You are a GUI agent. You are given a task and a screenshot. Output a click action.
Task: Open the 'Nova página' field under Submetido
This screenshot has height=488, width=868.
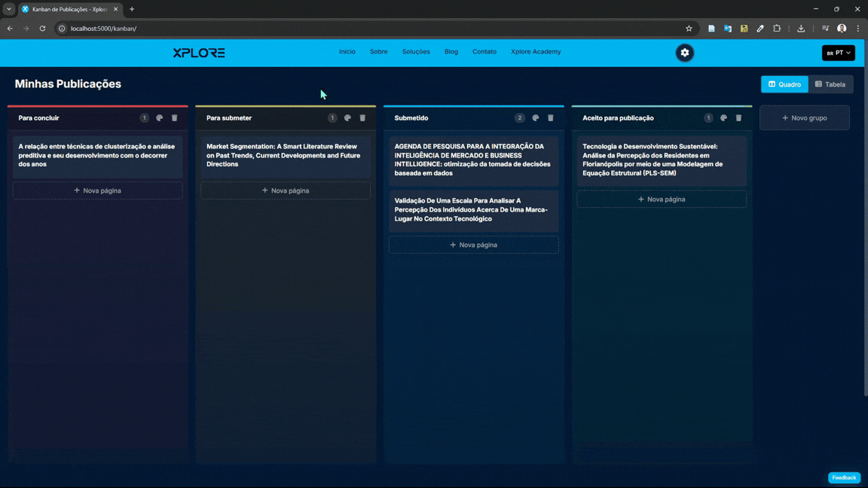[x=473, y=244]
